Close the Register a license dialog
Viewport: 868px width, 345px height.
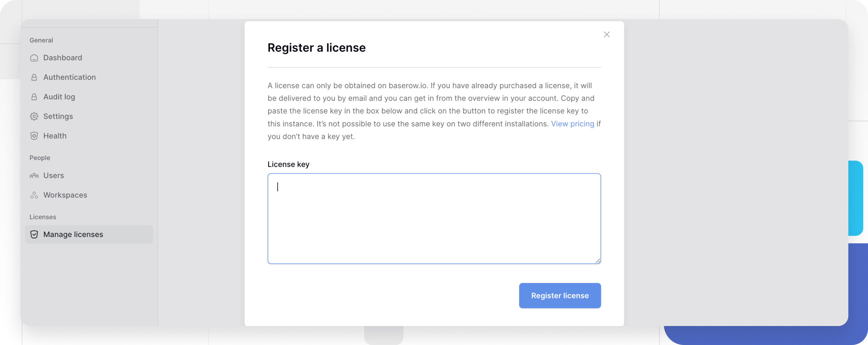pyautogui.click(x=607, y=35)
